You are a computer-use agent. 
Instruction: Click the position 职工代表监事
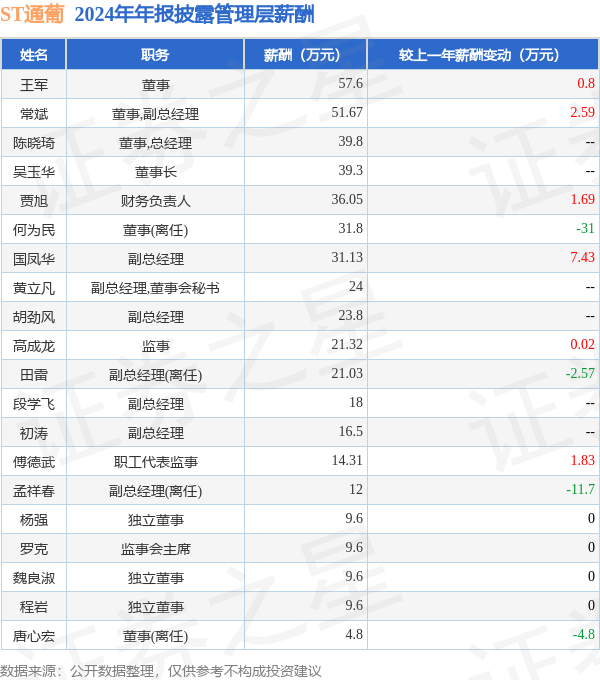coord(155,462)
